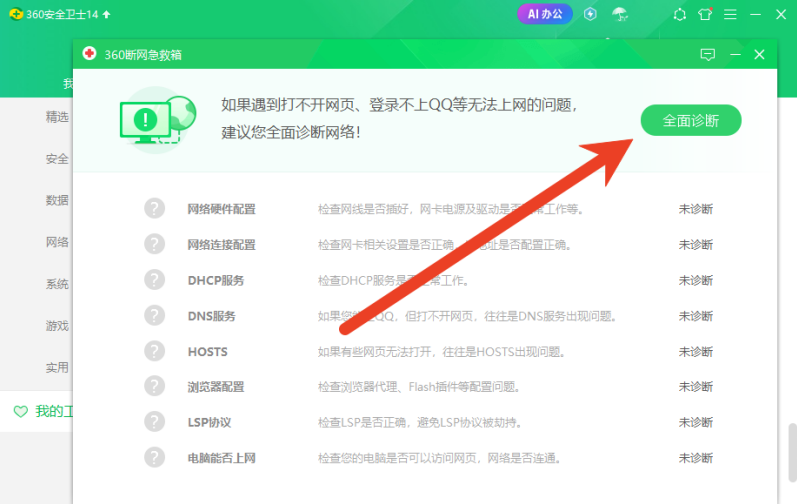Viewport: 797px width, 504px height.
Task: Click the main window vertical scrollbar thumb
Action: pyautogui.click(x=792, y=452)
